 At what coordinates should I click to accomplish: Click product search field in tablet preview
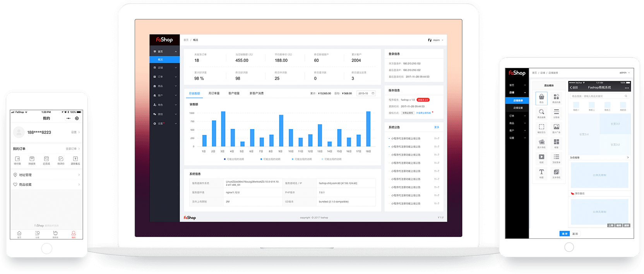click(599, 96)
